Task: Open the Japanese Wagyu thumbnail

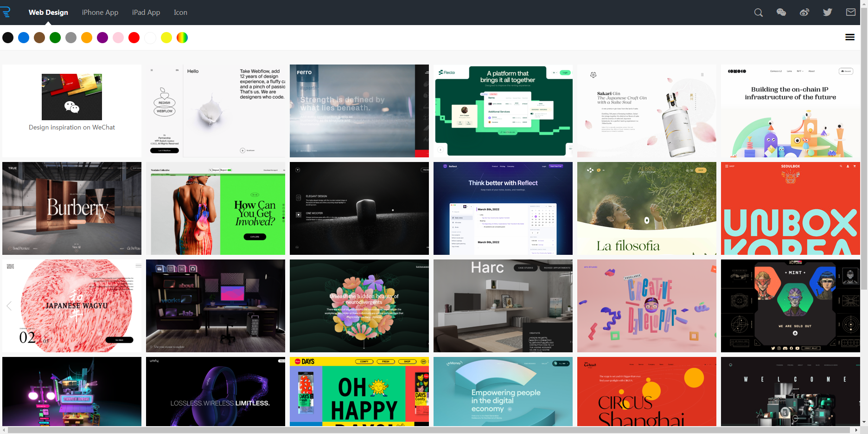Action: coord(72,306)
